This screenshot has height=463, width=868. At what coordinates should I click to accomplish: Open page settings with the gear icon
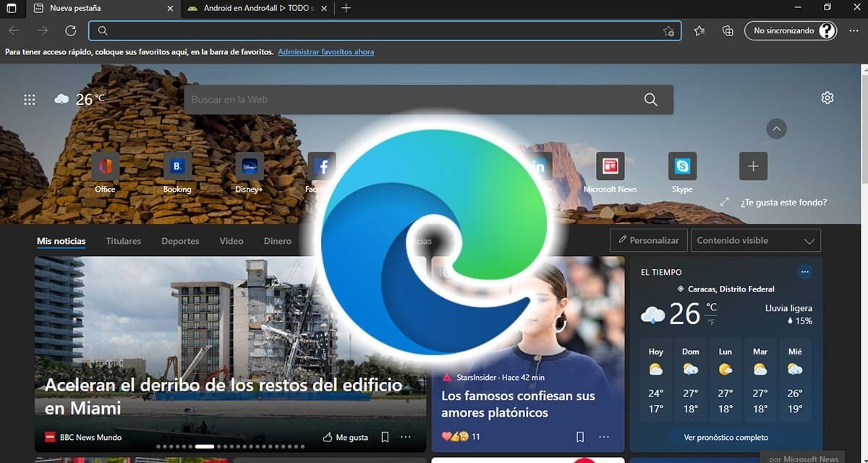pyautogui.click(x=827, y=97)
